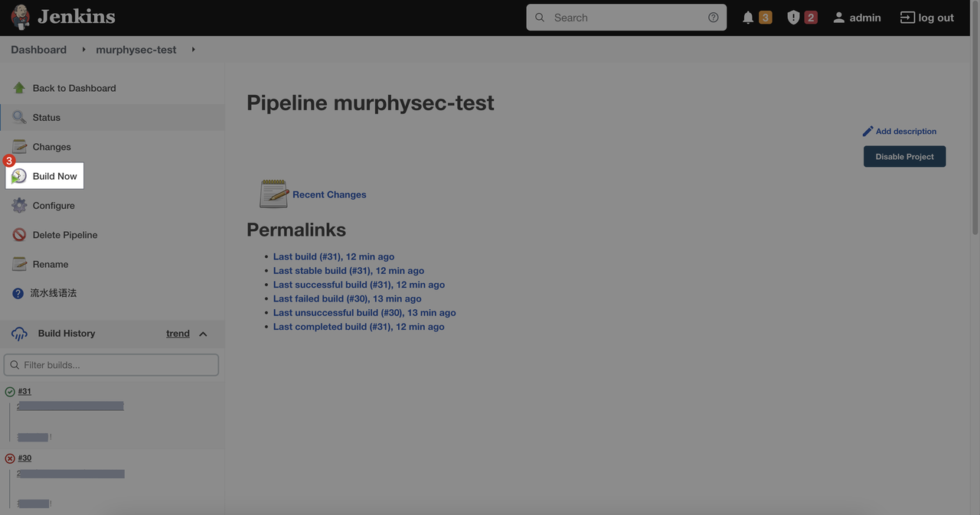Collapse the Build History panel chevron
The height and width of the screenshot is (515, 980).
click(x=203, y=334)
